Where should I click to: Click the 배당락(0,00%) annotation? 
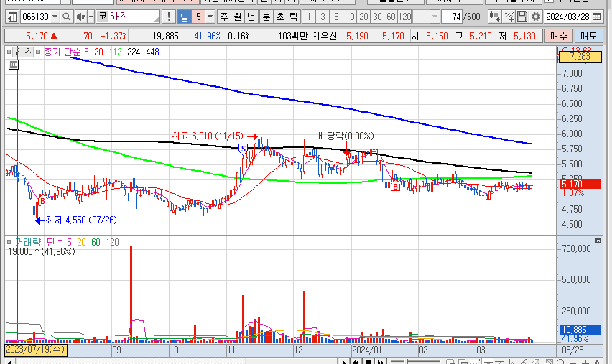click(346, 136)
